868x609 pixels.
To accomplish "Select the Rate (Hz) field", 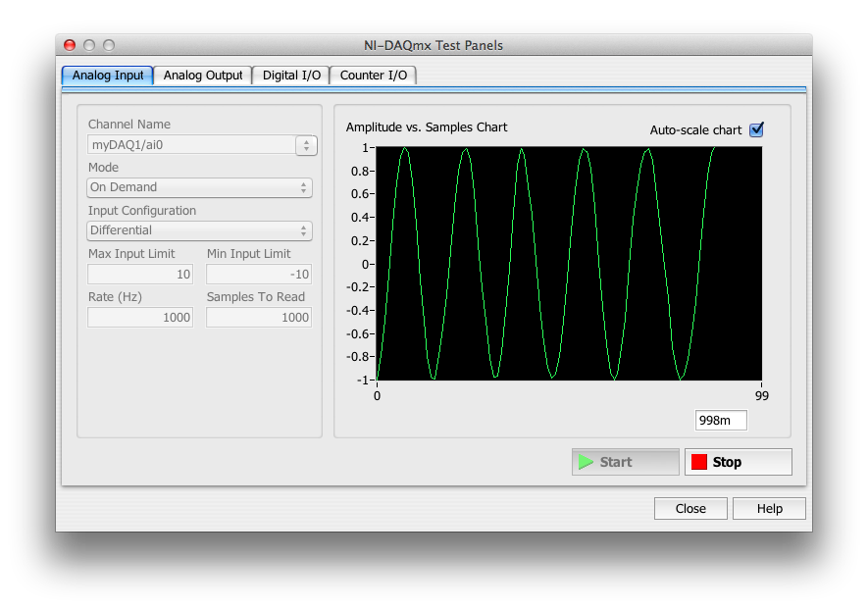I will pyautogui.click(x=140, y=318).
